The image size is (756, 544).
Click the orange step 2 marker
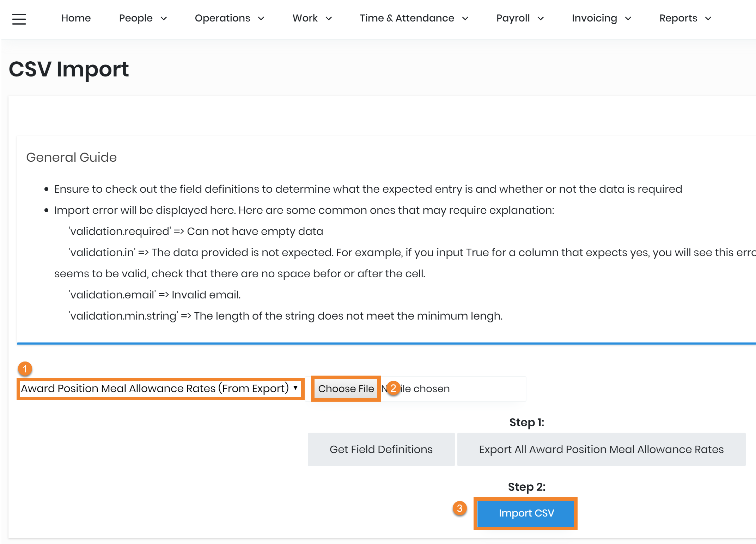click(394, 388)
